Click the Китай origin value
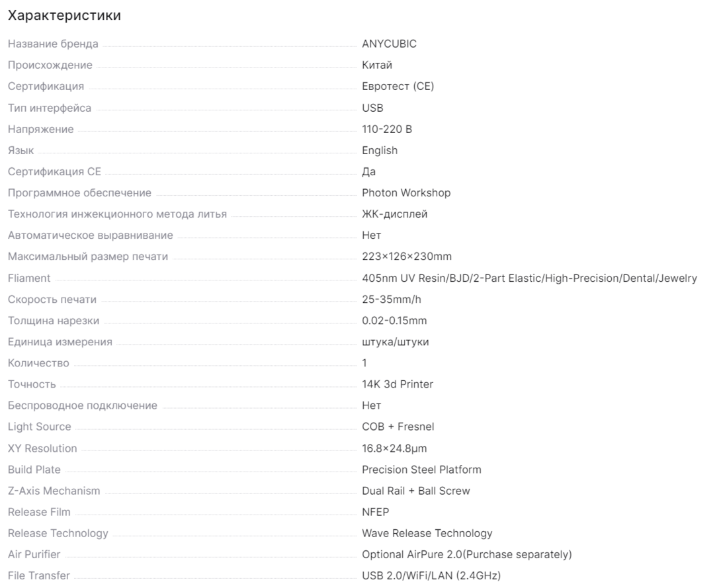Screen dimensions: 721x588 click(377, 65)
